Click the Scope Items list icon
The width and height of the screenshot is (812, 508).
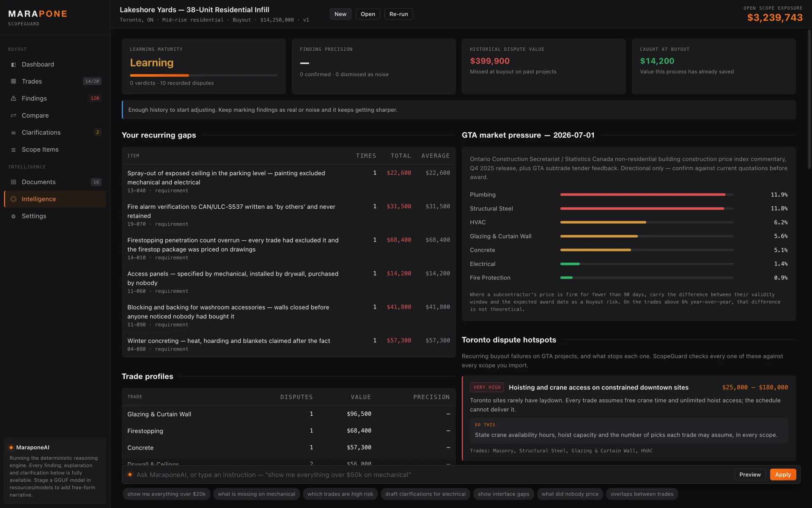14,150
